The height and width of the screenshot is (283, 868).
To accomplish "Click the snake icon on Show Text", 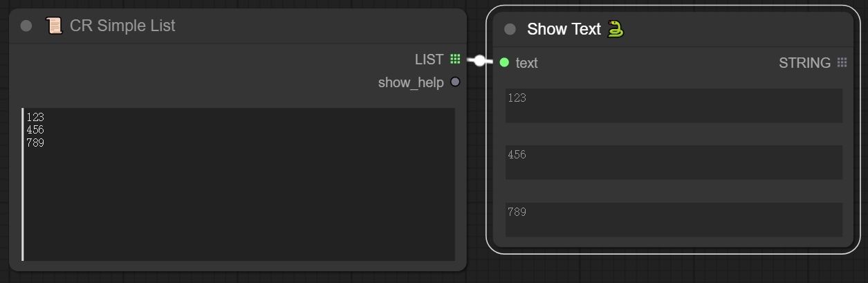I will [x=616, y=29].
